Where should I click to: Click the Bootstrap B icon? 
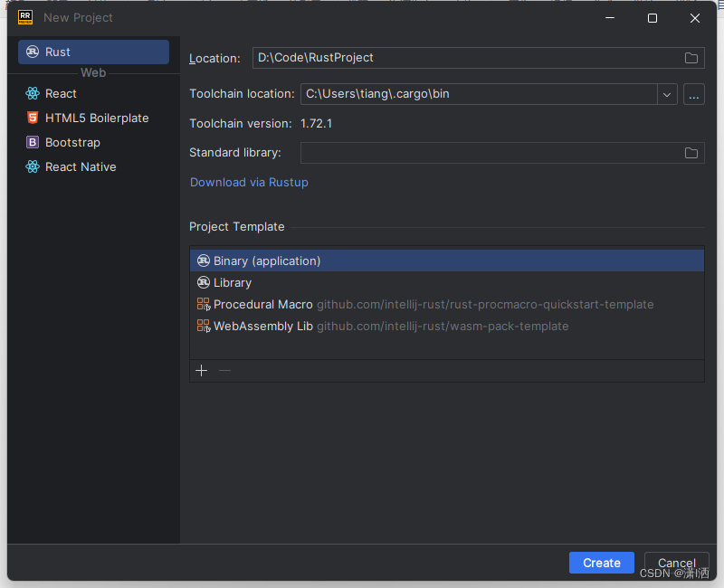33,143
